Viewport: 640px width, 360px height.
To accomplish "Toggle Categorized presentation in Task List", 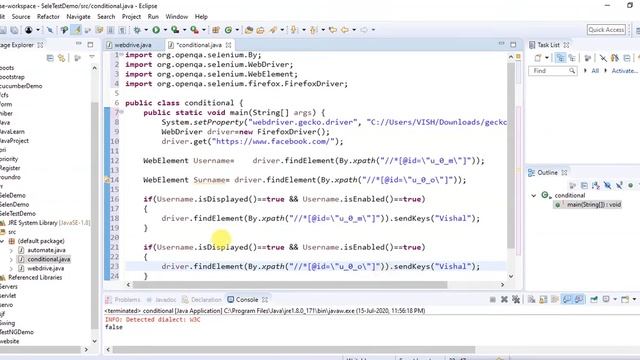I will pyautogui.click(x=560, y=58).
